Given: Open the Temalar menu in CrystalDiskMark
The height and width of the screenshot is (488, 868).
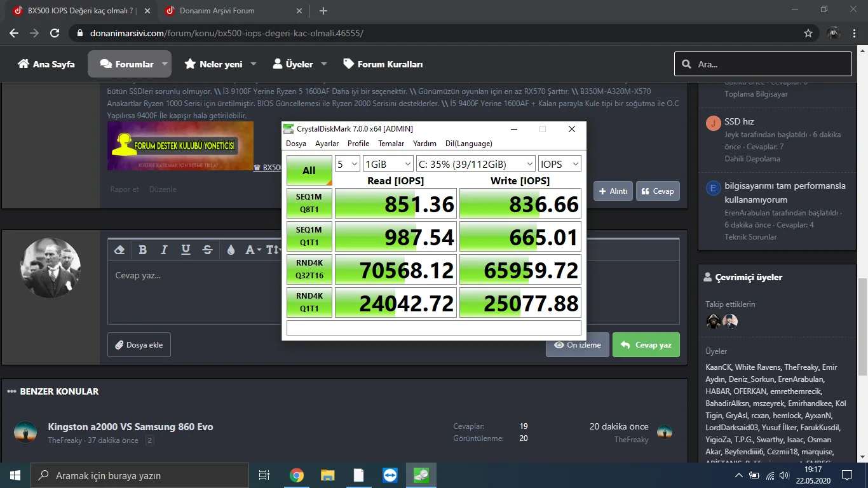Looking at the screenshot, I should click(x=391, y=144).
